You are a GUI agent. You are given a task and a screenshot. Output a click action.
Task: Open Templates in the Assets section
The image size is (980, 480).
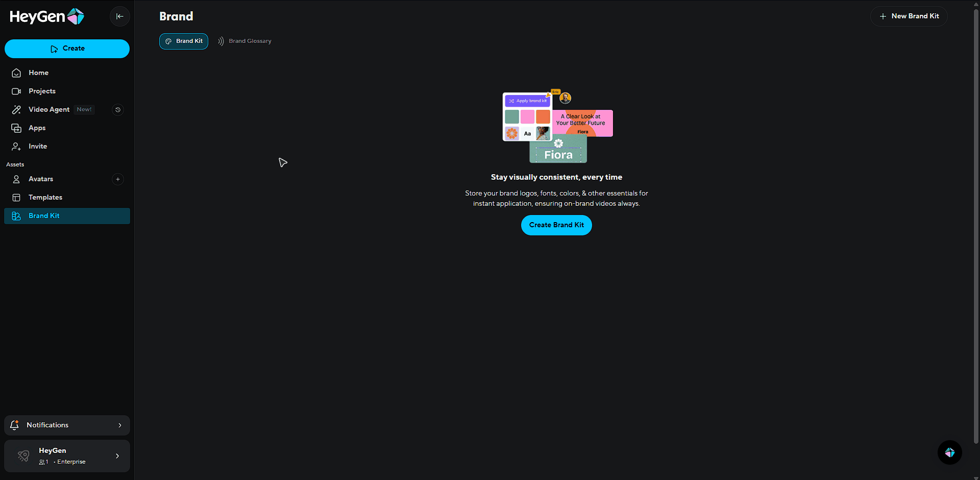pos(45,198)
